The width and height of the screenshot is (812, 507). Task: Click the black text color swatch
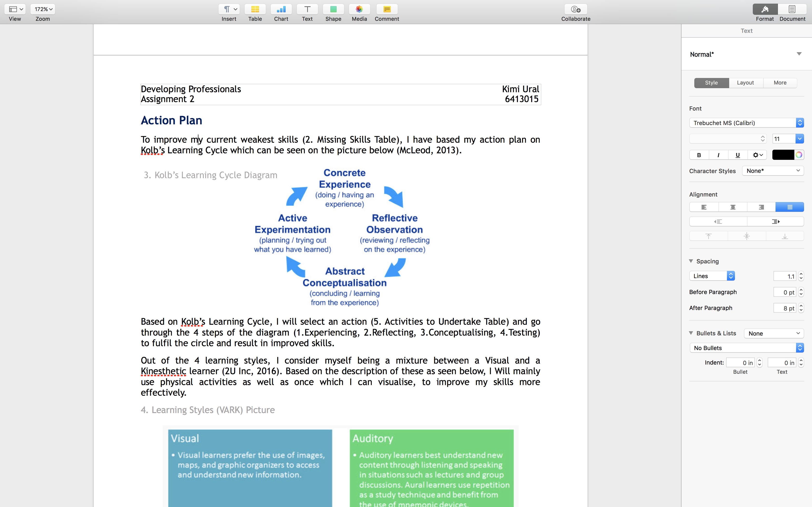(x=783, y=155)
